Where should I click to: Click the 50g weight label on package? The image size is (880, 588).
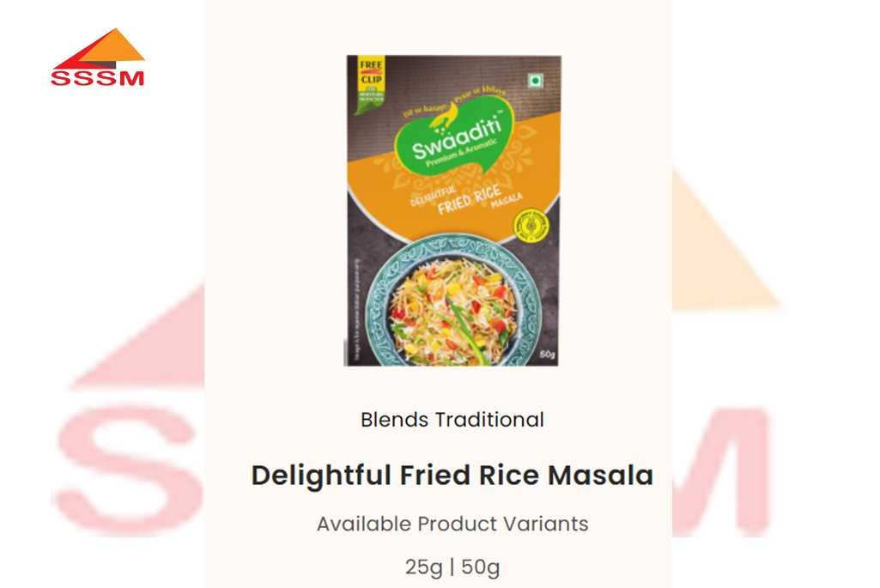(547, 354)
